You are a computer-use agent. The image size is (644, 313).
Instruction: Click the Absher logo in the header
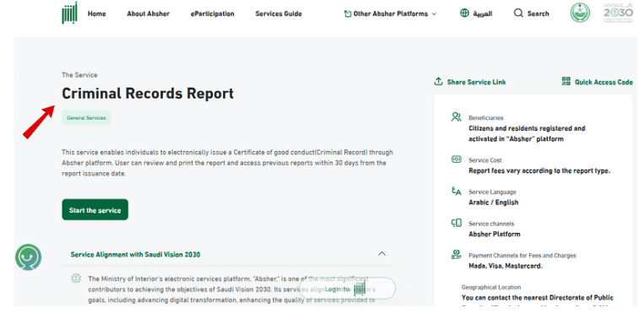point(69,13)
